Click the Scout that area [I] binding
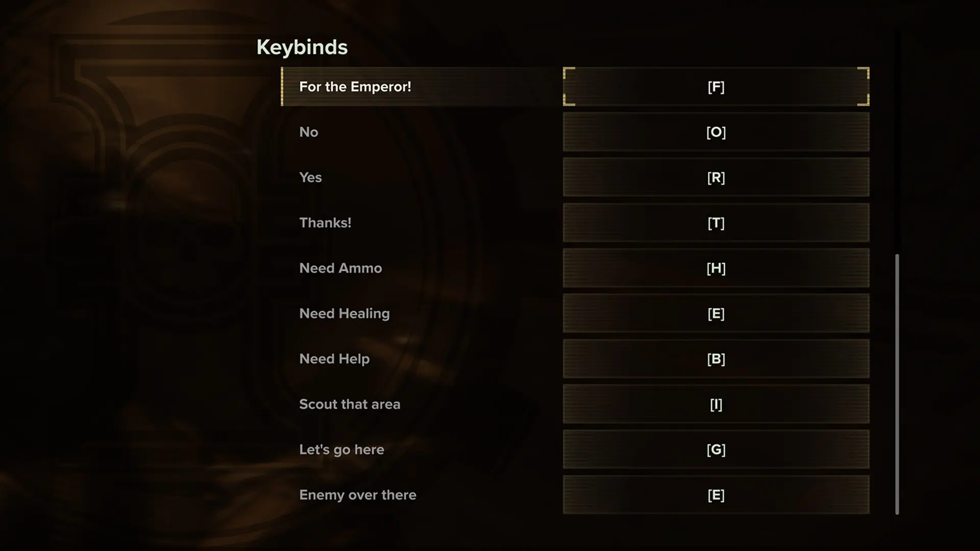Image resolution: width=980 pixels, height=551 pixels. pyautogui.click(x=716, y=405)
